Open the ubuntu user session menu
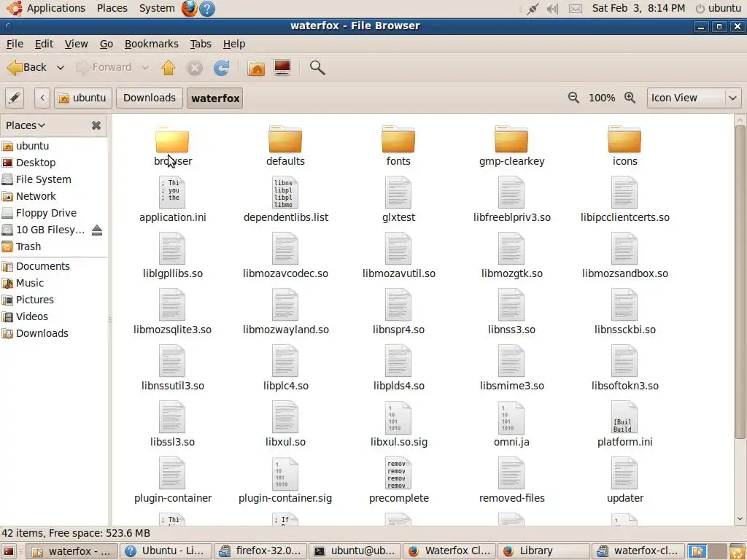This screenshot has height=560, width=747. coord(719,8)
